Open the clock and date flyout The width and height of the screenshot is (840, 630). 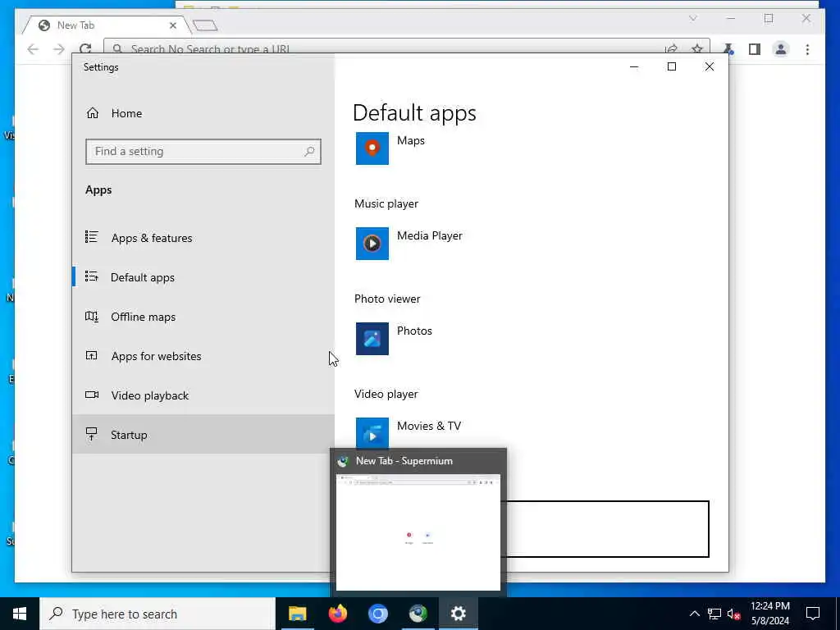[769, 614]
